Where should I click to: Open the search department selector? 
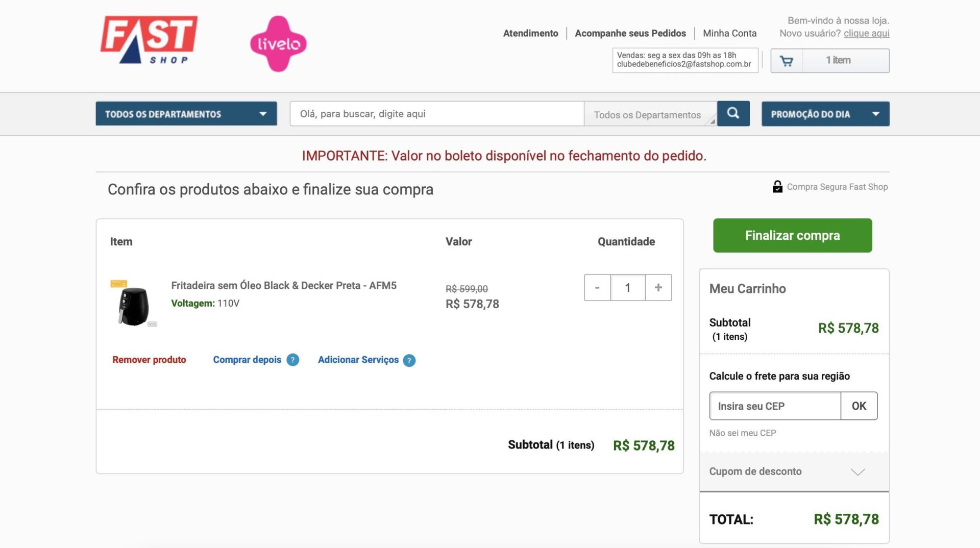coord(650,114)
